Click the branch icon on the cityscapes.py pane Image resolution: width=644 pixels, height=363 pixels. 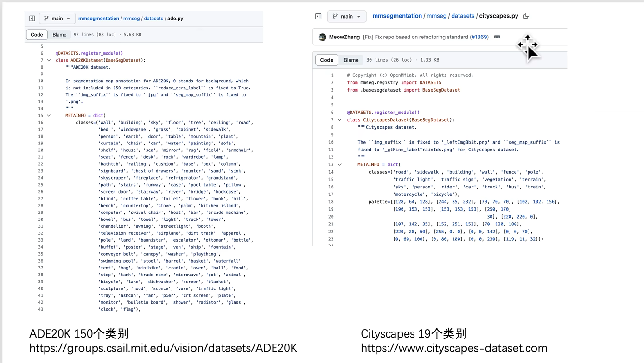coord(335,16)
